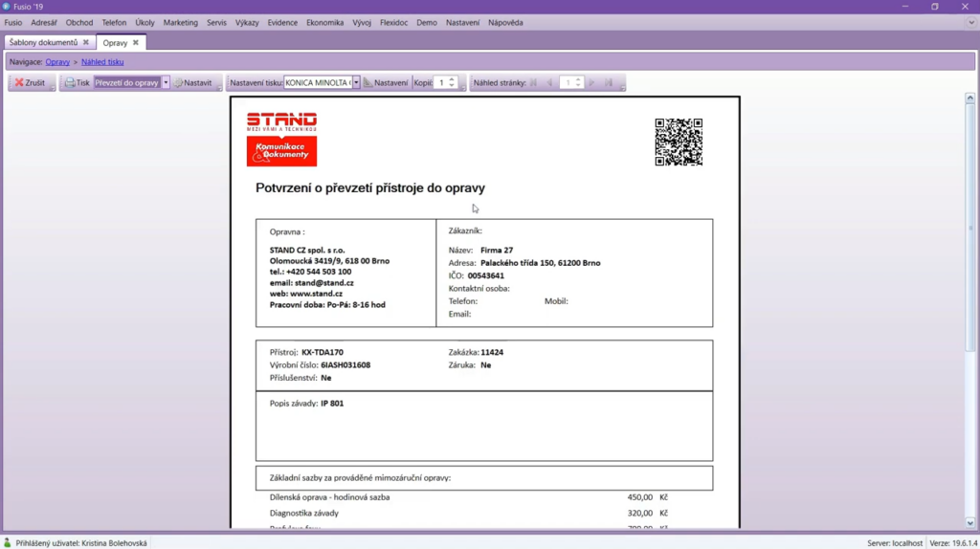Screen dimensions: 980x549
Task: Close the Opravy tab
Action: [136, 42]
